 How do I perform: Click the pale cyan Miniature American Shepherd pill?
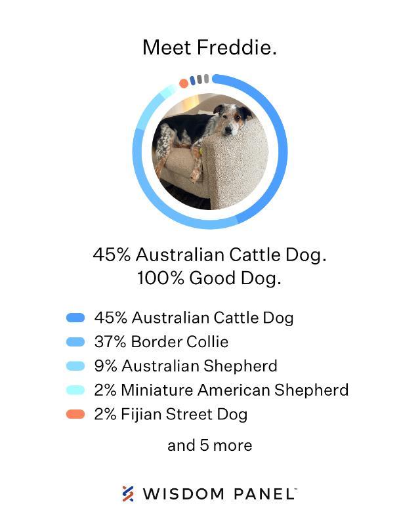[x=75, y=390]
